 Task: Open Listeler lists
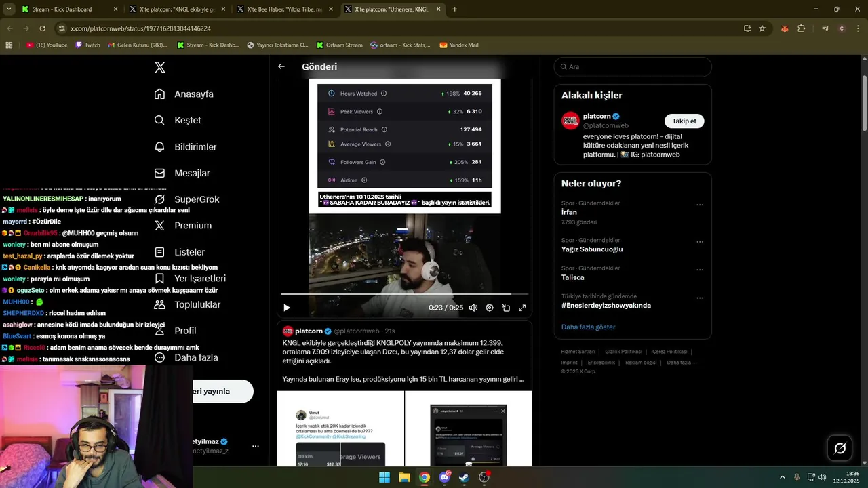tap(179, 251)
